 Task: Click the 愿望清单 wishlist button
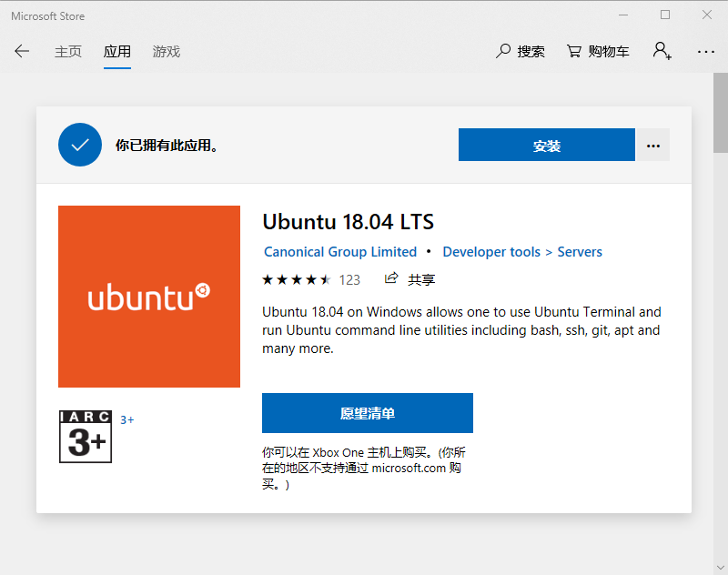[x=368, y=413]
